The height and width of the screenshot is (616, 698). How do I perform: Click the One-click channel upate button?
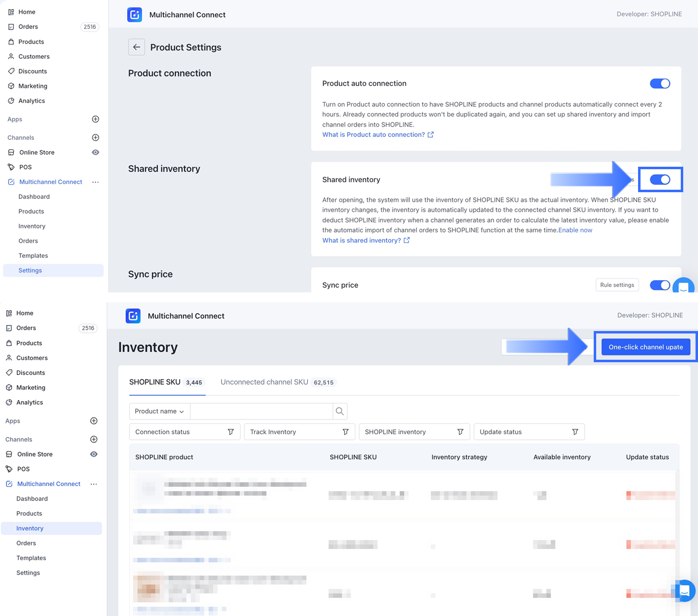(646, 347)
